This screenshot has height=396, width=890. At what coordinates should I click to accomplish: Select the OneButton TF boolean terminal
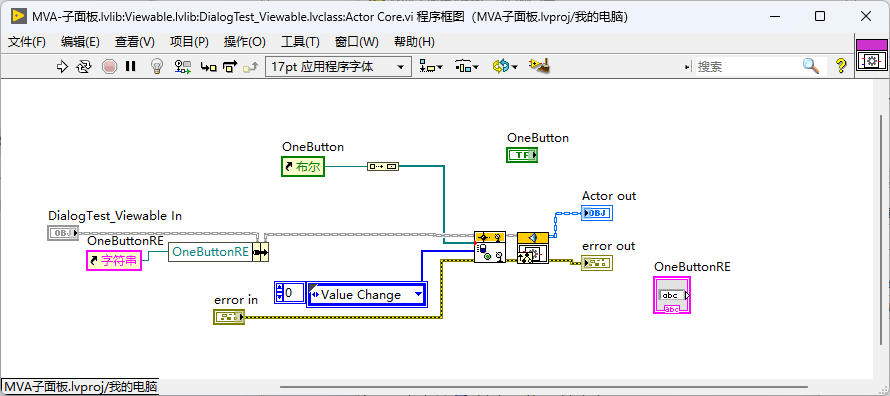(522, 154)
